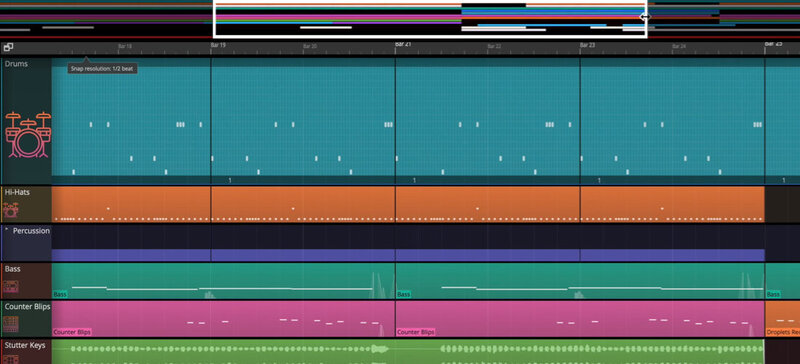The height and width of the screenshot is (364, 800).
Task: Select the Hi-Hats track name
Action: click(17, 192)
